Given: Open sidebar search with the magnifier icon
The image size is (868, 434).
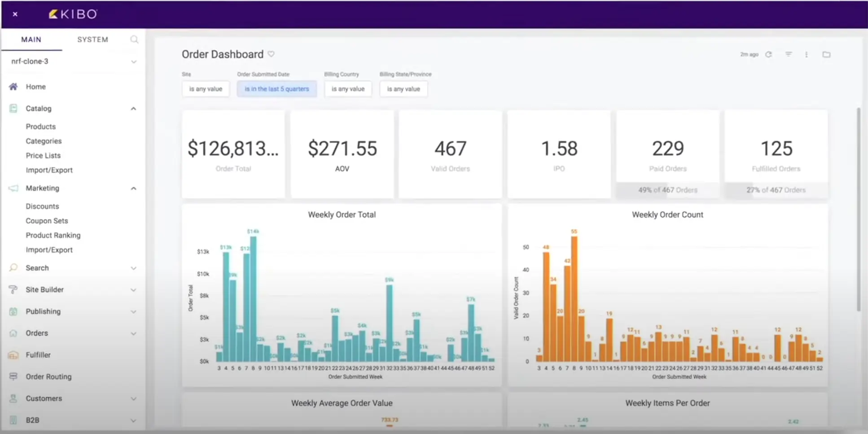Looking at the screenshot, I should click(x=134, y=39).
